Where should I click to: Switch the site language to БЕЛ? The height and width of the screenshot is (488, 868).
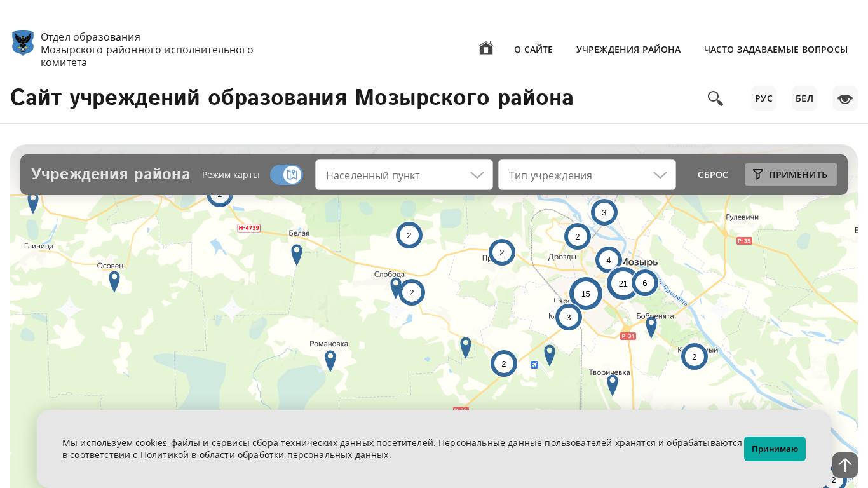[804, 98]
